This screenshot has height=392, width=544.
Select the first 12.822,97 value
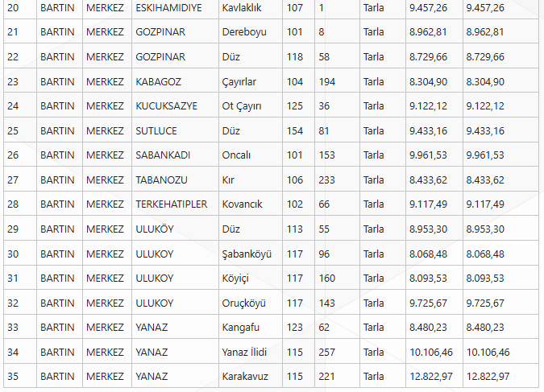coord(434,377)
